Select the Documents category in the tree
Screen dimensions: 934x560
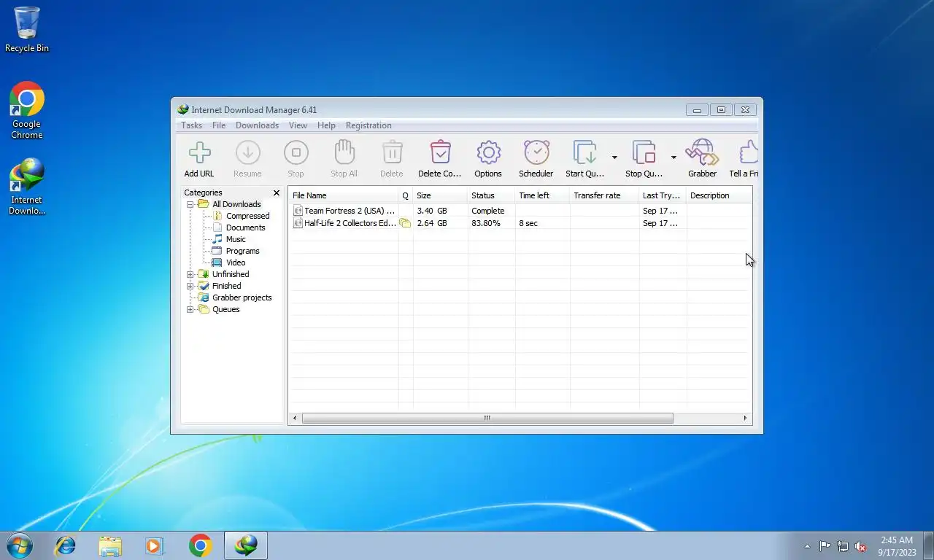tap(245, 227)
